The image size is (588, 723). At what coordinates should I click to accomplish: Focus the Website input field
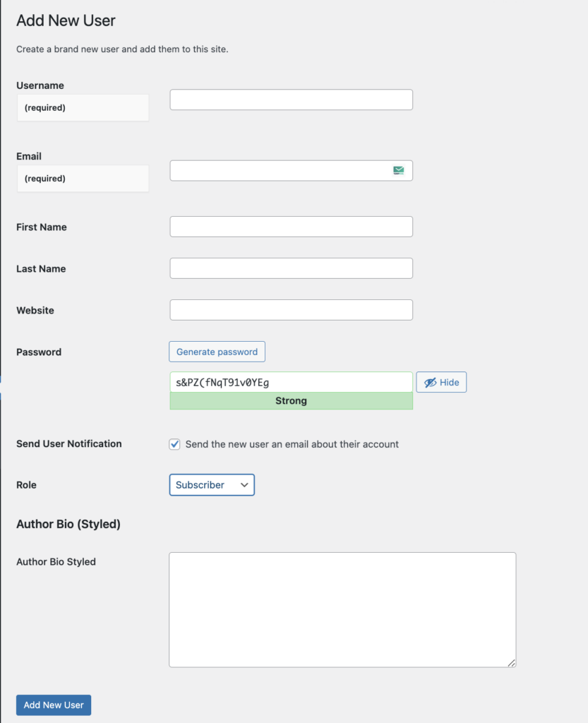tap(292, 310)
